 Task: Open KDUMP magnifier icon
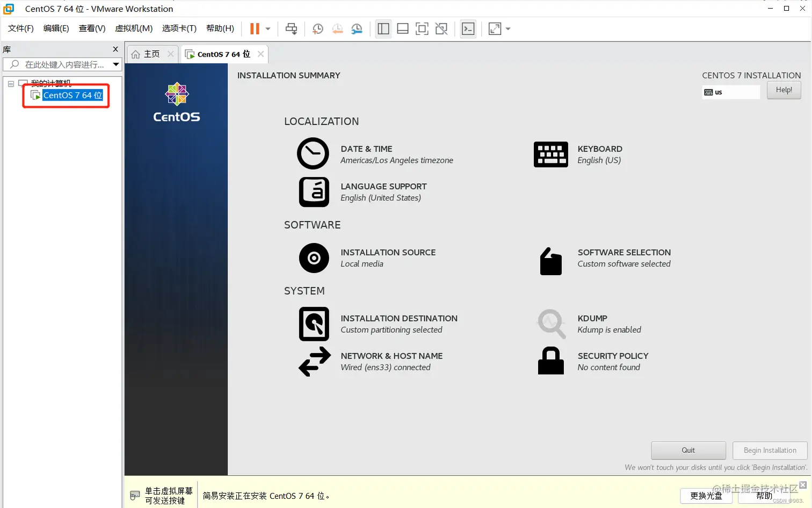[x=552, y=324]
